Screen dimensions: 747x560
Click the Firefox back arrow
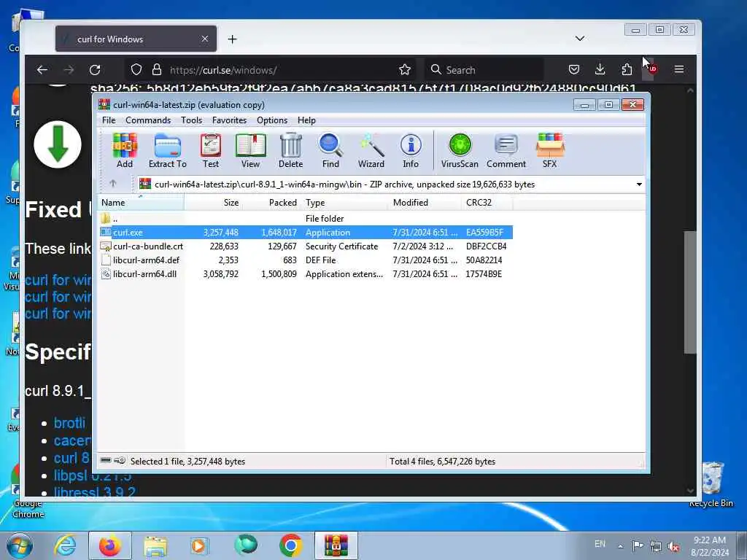click(42, 69)
